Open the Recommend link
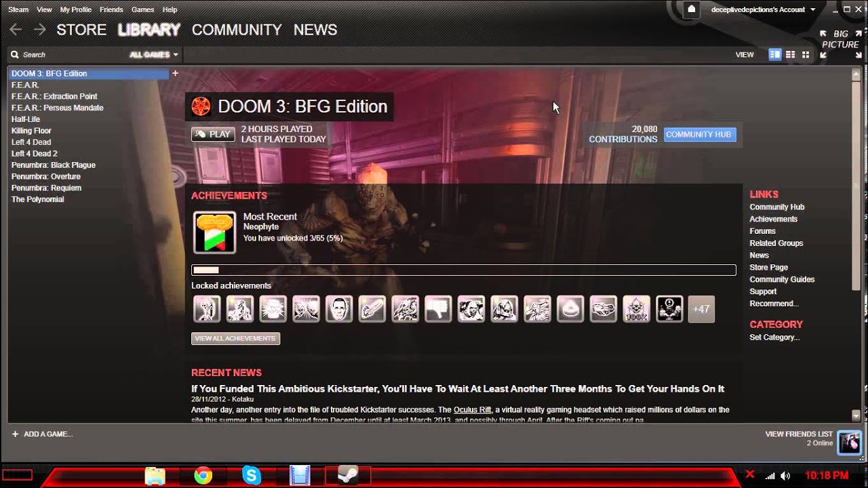The height and width of the screenshot is (488, 868). coord(774,304)
